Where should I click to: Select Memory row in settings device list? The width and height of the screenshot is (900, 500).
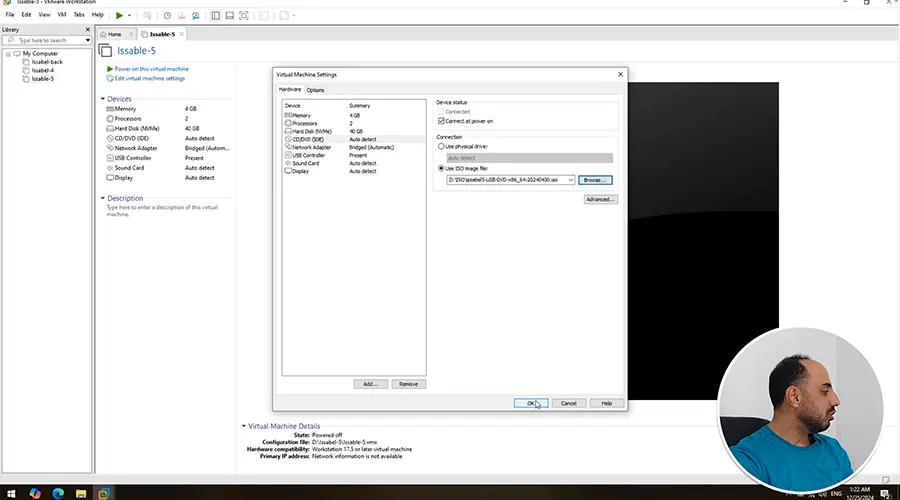(354, 115)
